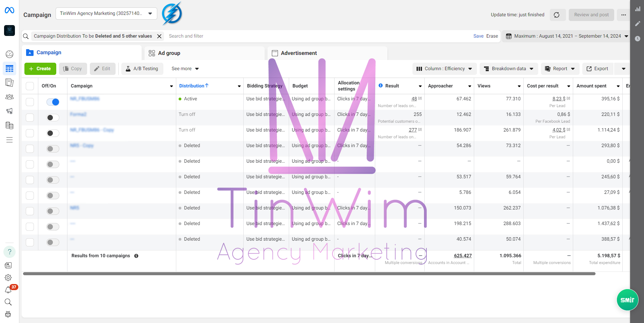Image resolution: width=644 pixels, height=323 pixels.
Task: Open the Column: Efficiency dropdown
Action: tap(444, 69)
